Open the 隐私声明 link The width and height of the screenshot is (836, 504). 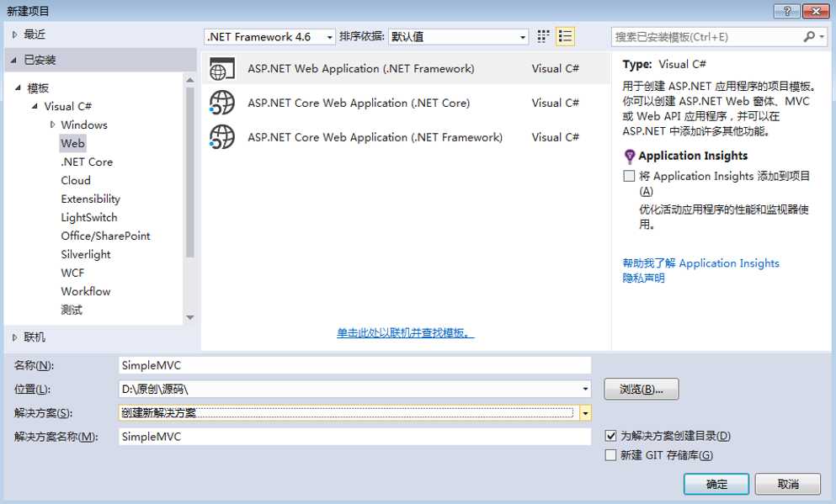(643, 279)
